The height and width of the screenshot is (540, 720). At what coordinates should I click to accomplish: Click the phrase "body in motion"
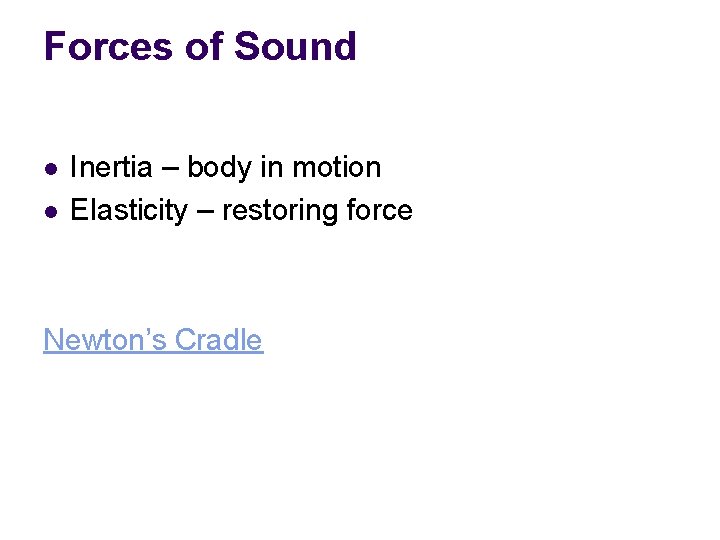coord(284,168)
